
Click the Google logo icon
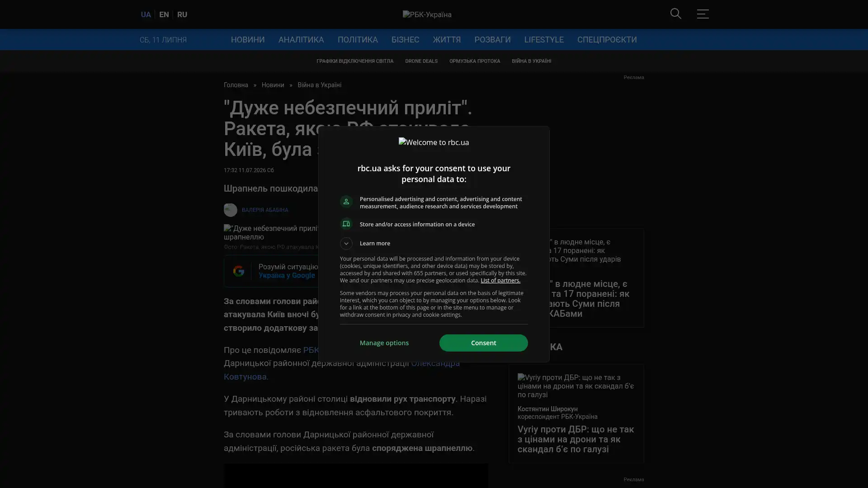click(238, 271)
